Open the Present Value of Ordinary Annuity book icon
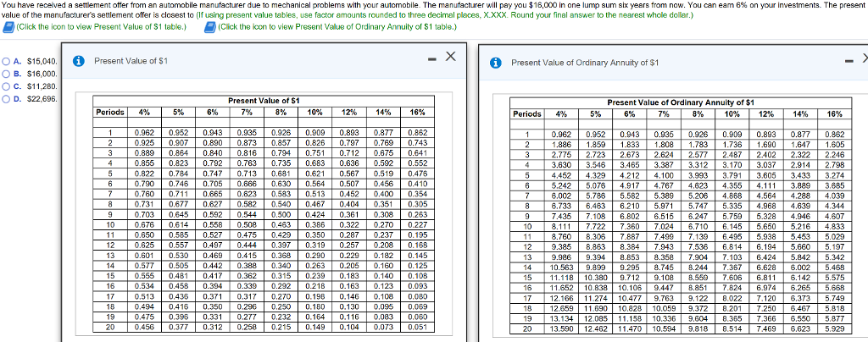Viewport: 868px width, 342px height. click(210, 26)
